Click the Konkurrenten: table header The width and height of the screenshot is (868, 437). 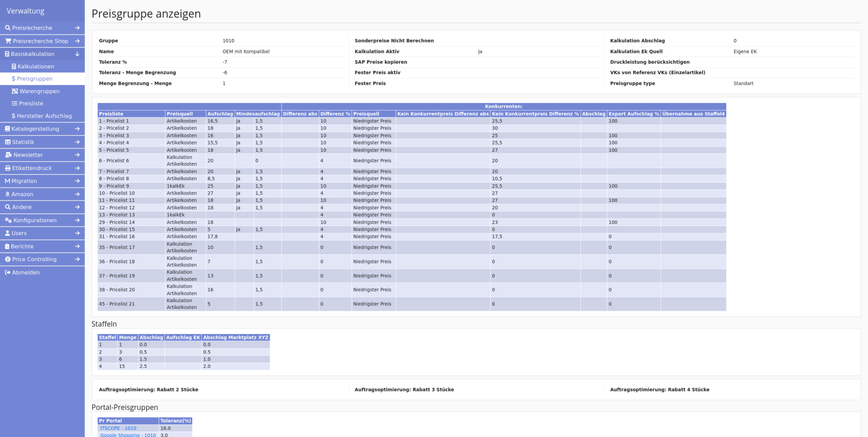(504, 106)
